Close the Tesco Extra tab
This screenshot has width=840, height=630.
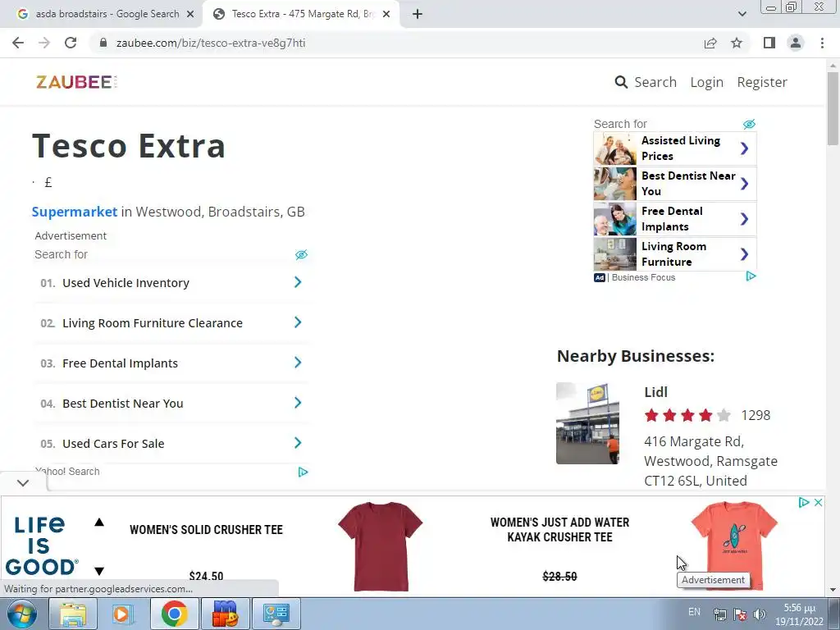pyautogui.click(x=386, y=15)
